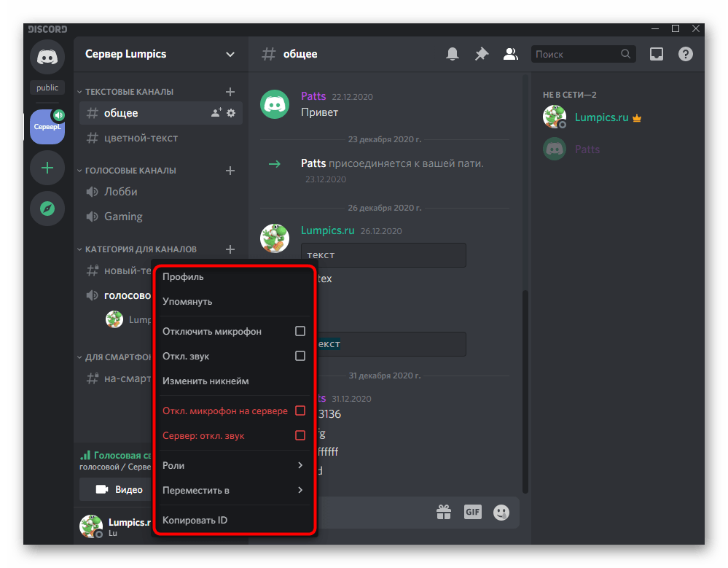
Task: Open explore public servers compass icon
Action: (x=47, y=209)
